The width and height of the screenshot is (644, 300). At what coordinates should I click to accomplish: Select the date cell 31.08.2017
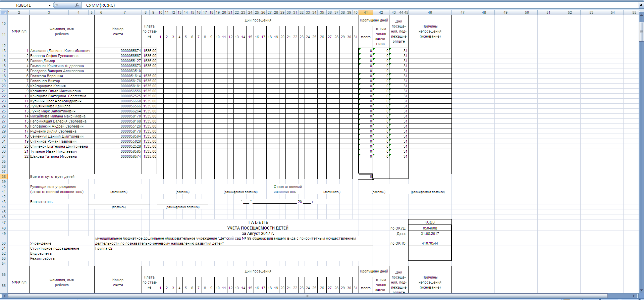pos(430,234)
